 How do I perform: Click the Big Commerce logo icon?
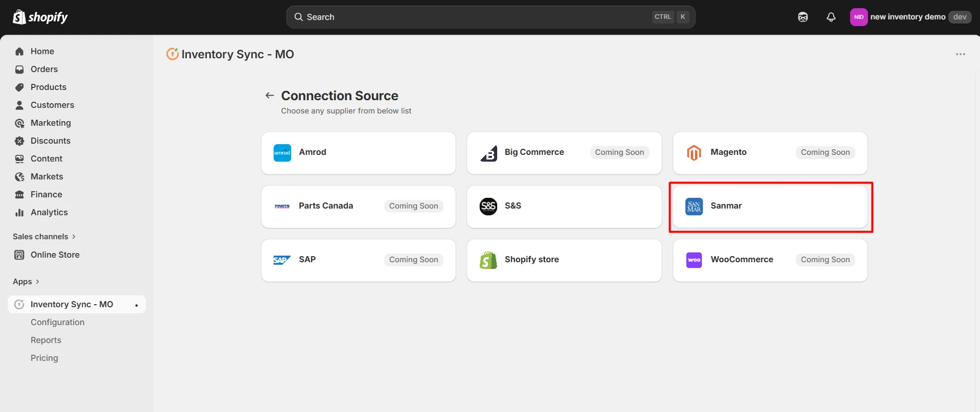click(x=488, y=152)
